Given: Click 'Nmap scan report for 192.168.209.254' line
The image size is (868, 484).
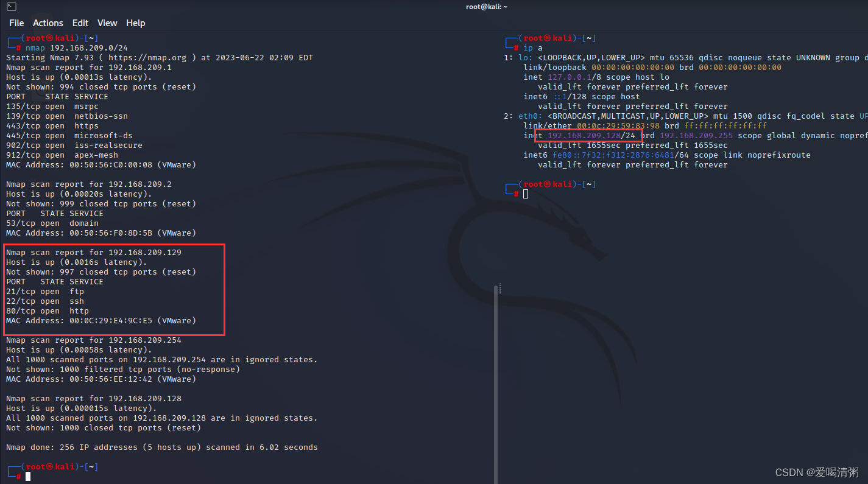Looking at the screenshot, I should coord(94,340).
